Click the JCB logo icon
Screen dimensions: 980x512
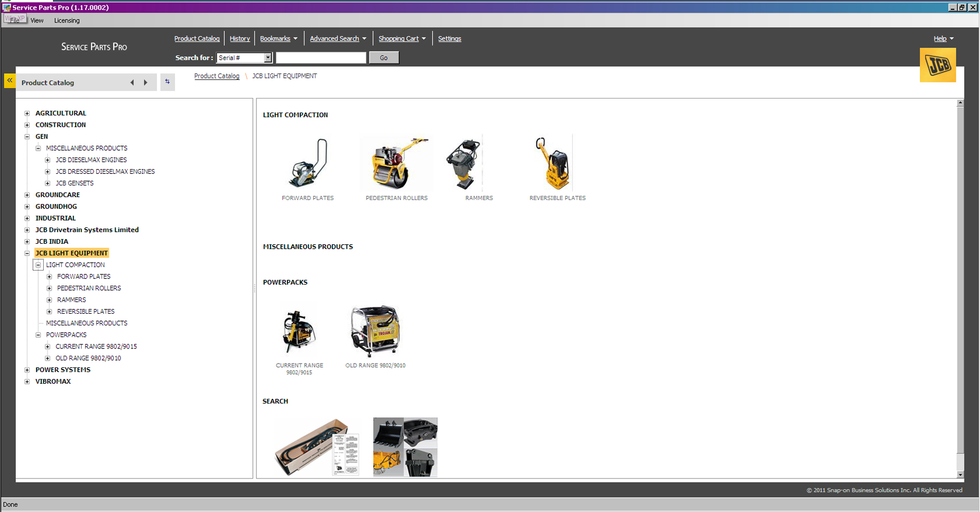tap(937, 66)
